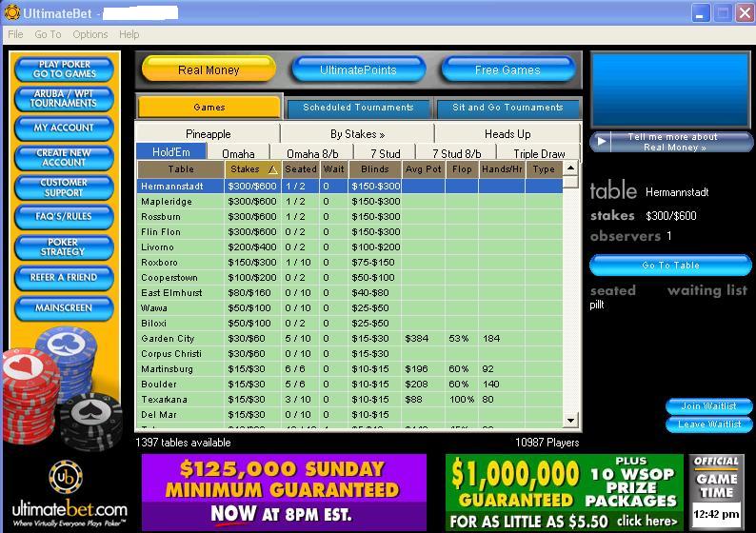Select the Heads Up tab
Viewport: 756px width, 533px height.
point(507,134)
